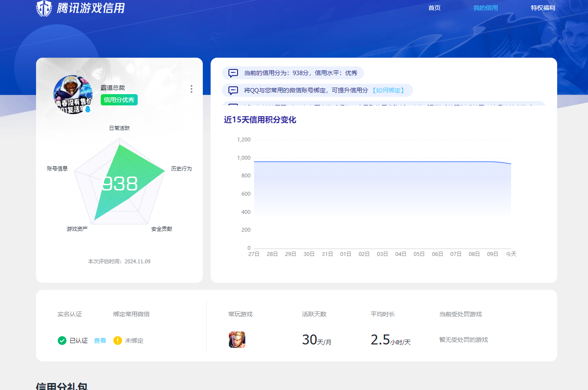The image size is (588, 390).
Task: Select the 游戏资产 radar label
Action: pos(77,229)
